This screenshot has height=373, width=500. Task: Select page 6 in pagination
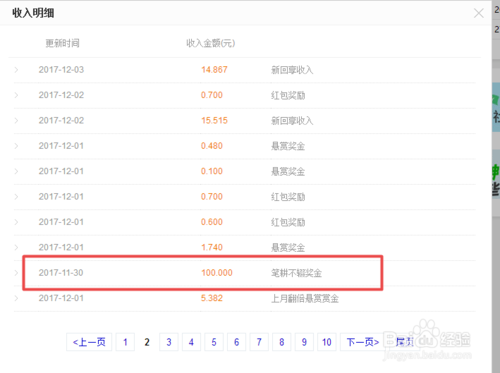pos(237,342)
